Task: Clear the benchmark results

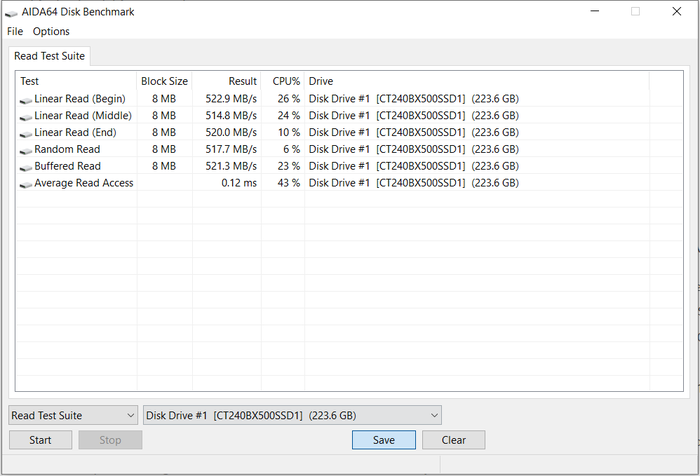Action: pos(454,440)
